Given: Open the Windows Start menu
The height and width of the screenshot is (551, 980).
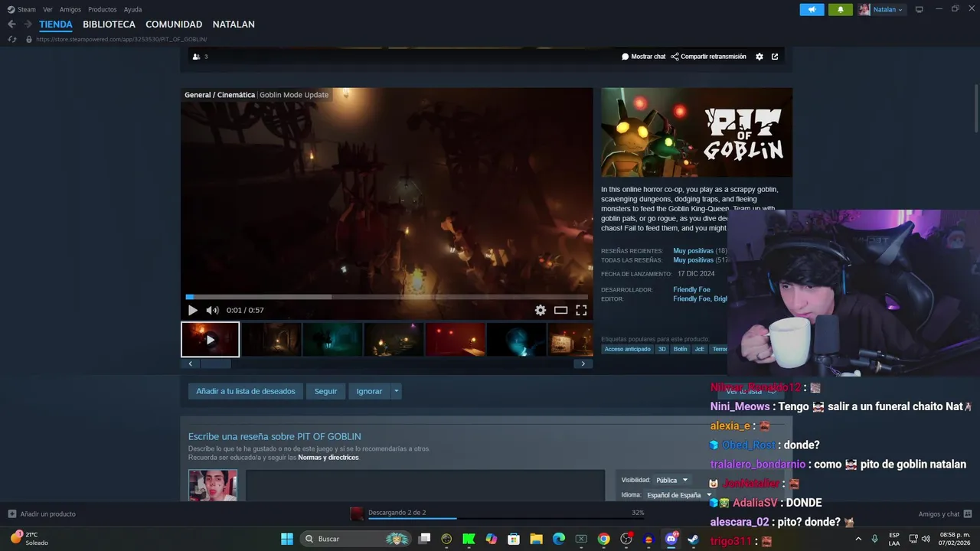Looking at the screenshot, I should point(287,539).
